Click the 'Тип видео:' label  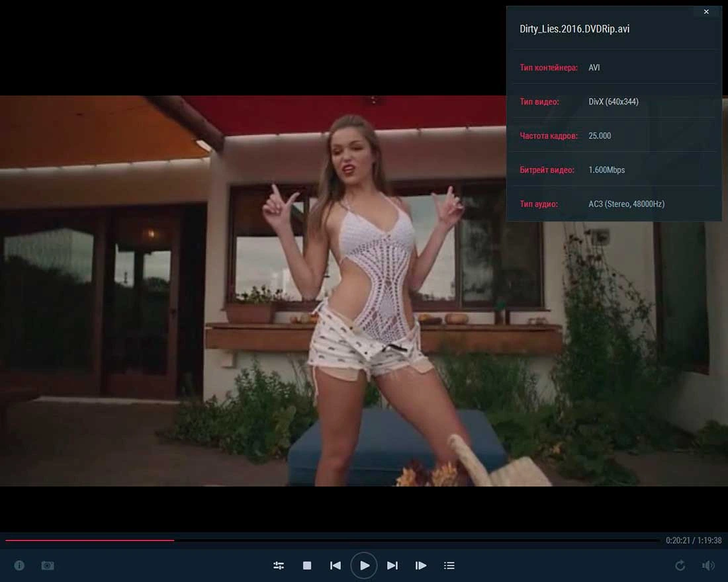pyautogui.click(x=539, y=102)
